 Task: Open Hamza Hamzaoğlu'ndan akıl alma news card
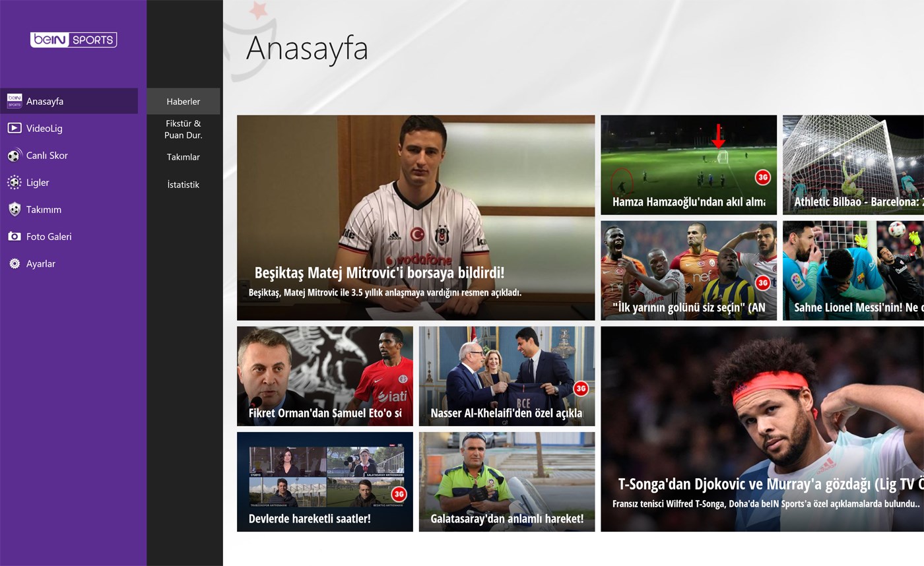[688, 165]
